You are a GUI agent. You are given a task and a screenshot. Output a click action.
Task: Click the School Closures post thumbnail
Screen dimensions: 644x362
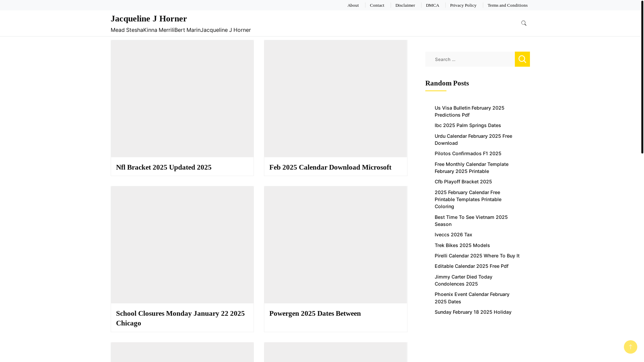point(182,245)
